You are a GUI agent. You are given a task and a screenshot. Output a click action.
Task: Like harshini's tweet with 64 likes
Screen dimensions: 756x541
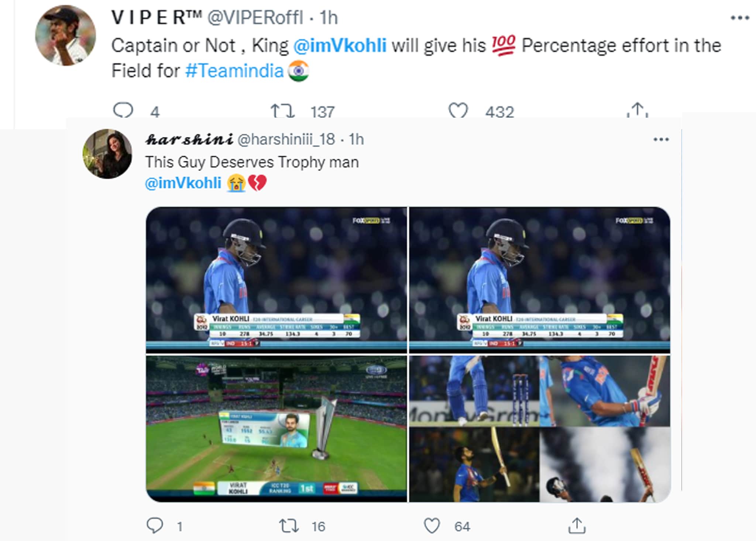432,526
